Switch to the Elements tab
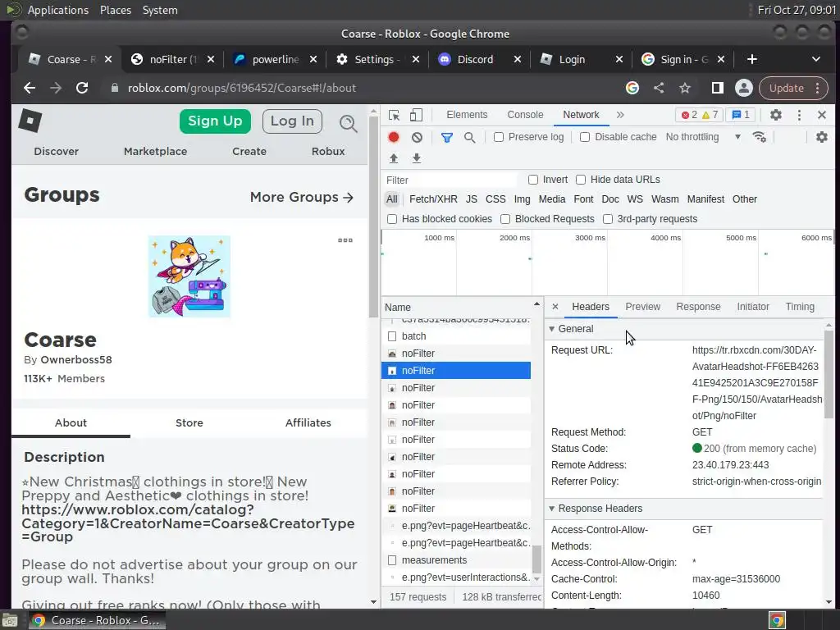The width and height of the screenshot is (840, 630). point(467,115)
